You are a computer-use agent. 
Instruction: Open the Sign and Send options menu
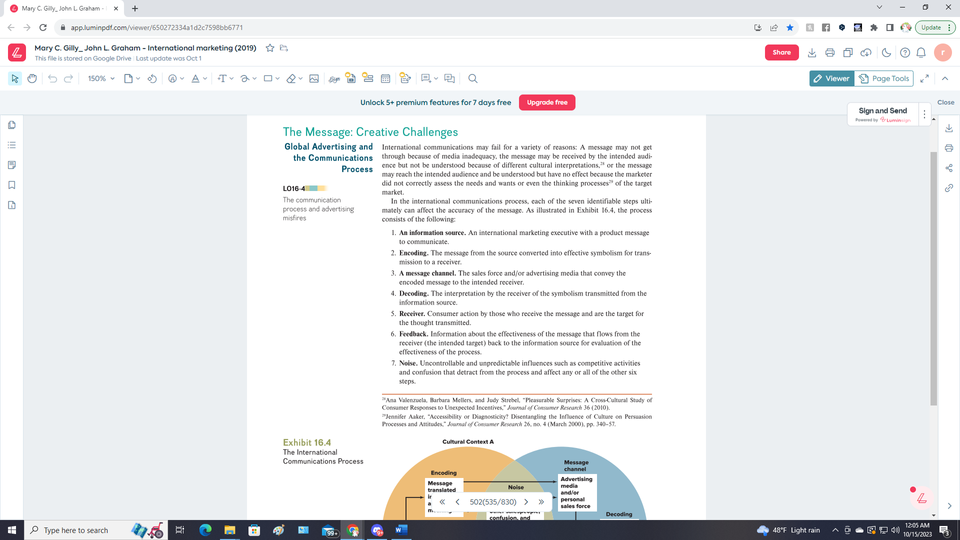coord(924,114)
